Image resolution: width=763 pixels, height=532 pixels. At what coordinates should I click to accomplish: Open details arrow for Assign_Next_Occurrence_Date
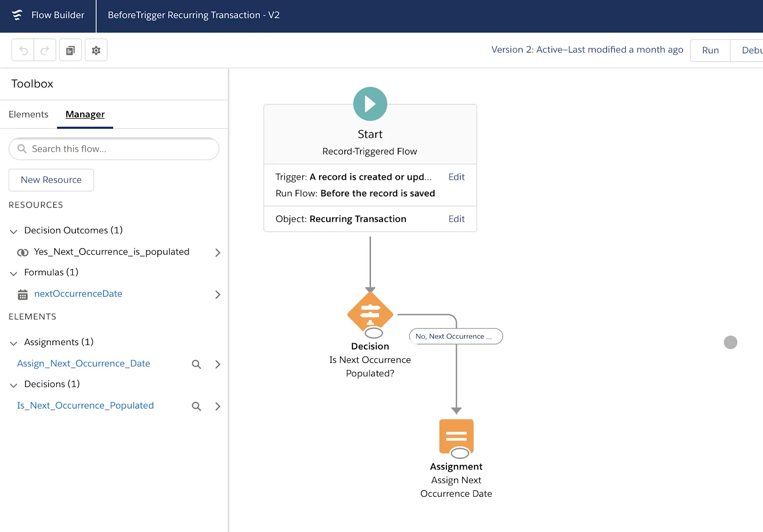pos(217,364)
